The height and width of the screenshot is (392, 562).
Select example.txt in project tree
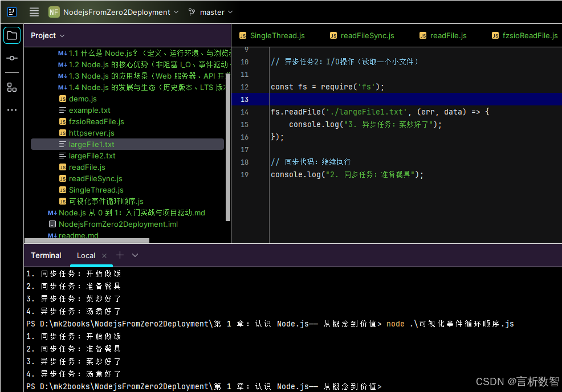coord(89,111)
